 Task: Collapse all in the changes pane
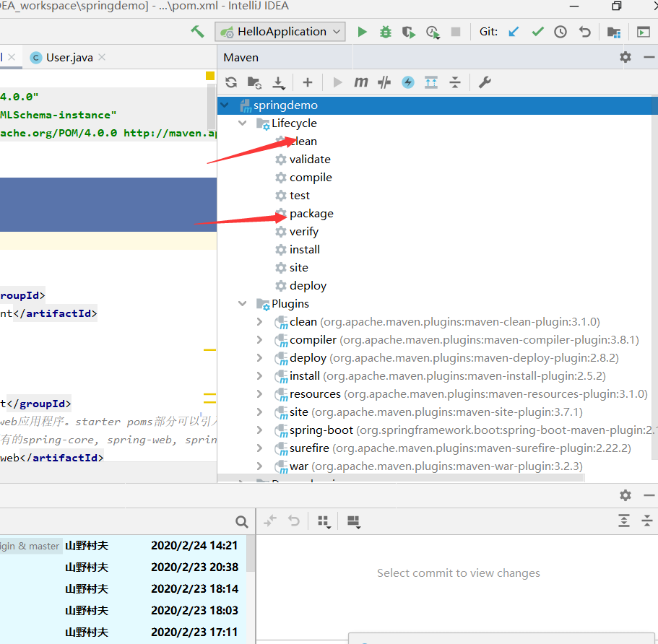tap(647, 521)
